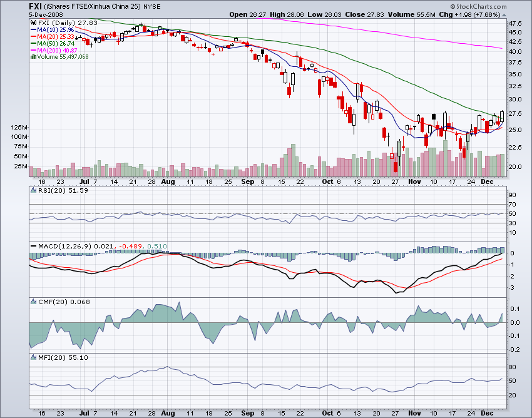The width and height of the screenshot is (532, 418).
Task: Click the MA(50) 26.74 legend entry
Action: [x=56, y=43]
